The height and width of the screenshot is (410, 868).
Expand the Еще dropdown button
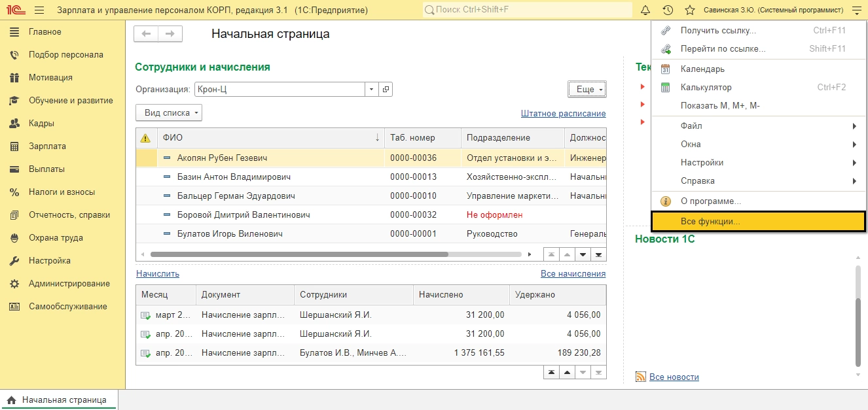[587, 90]
